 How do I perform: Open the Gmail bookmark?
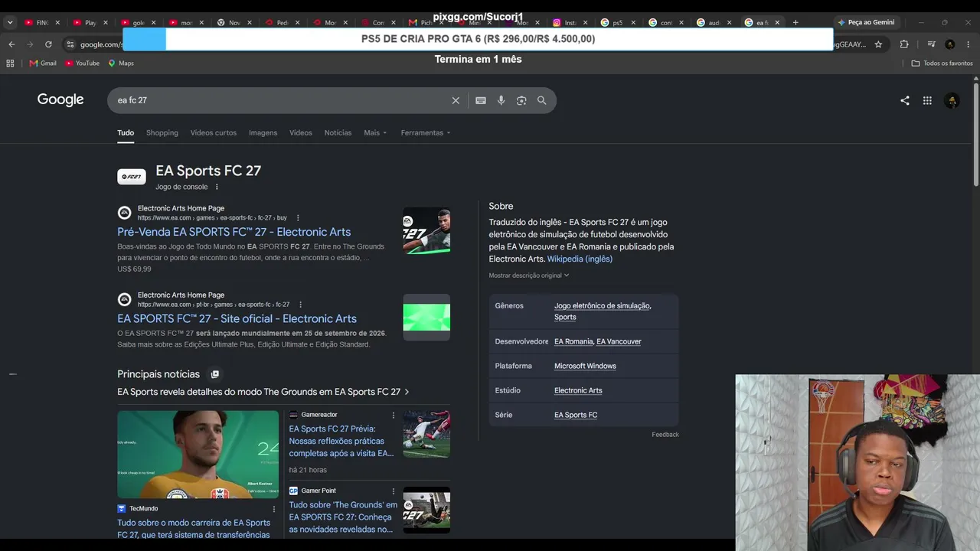(43, 63)
